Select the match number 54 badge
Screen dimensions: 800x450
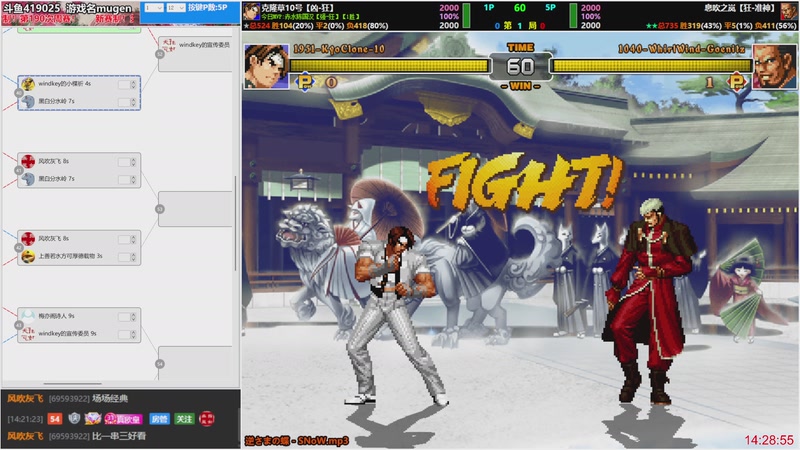[x=160, y=364]
